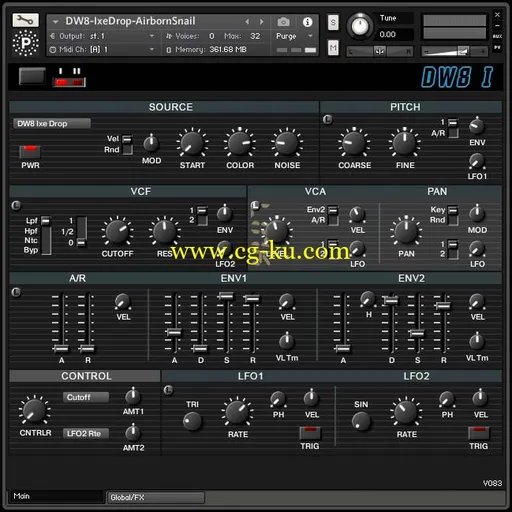Click the ENV2 decay slider D
The image size is (512, 512).
[391, 323]
